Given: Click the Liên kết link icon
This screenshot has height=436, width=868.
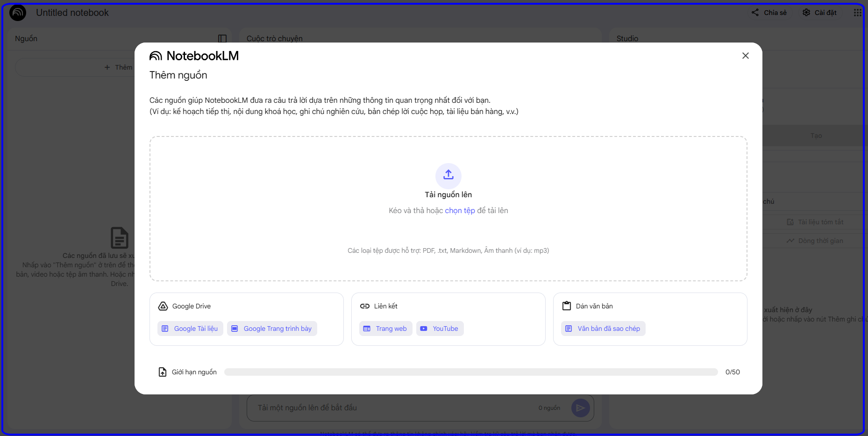Looking at the screenshot, I should point(365,306).
